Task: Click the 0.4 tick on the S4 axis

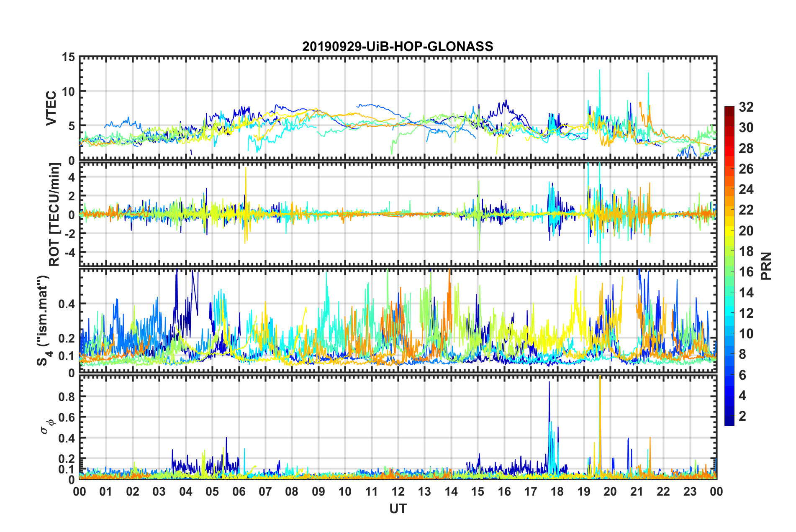Action: click(67, 304)
